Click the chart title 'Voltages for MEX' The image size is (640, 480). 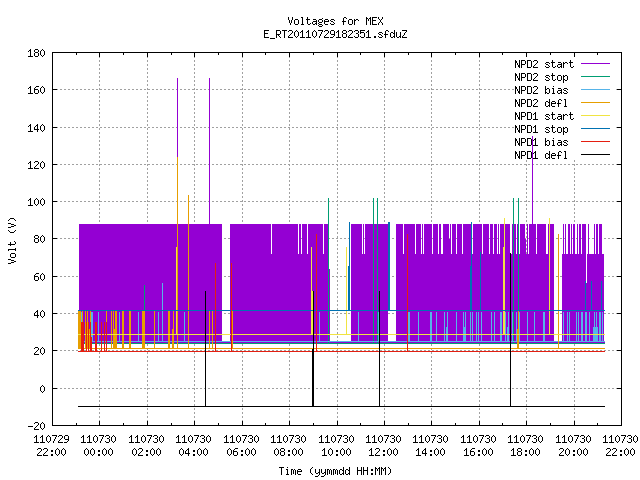point(335,21)
